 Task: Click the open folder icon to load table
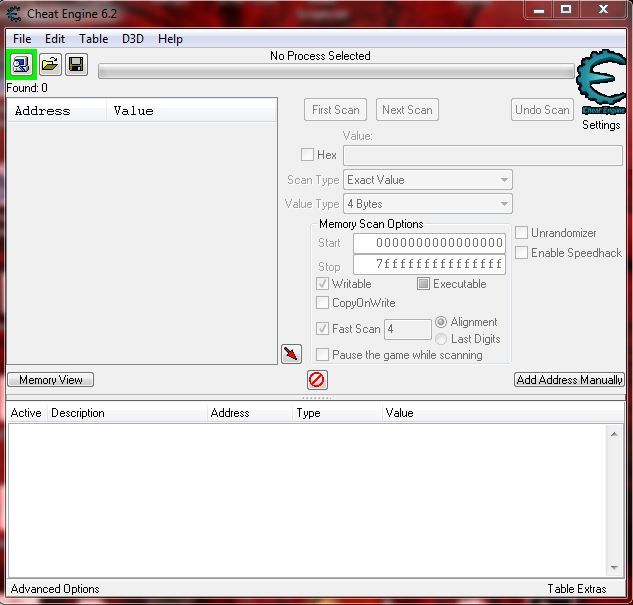point(50,64)
